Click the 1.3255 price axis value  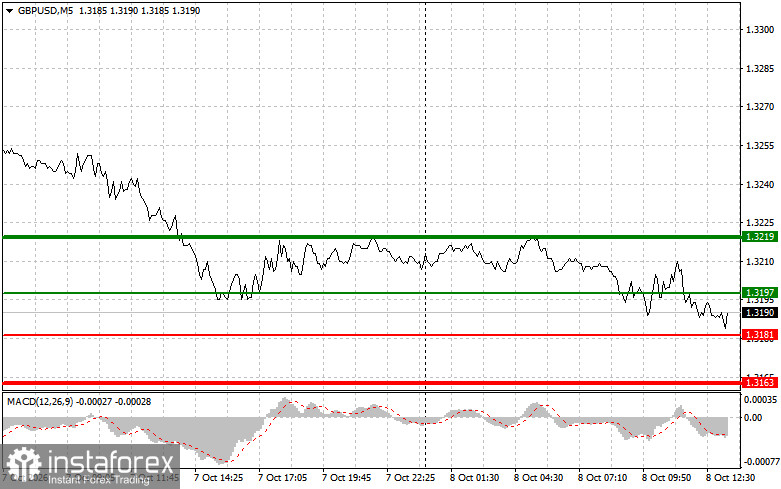tap(760, 146)
